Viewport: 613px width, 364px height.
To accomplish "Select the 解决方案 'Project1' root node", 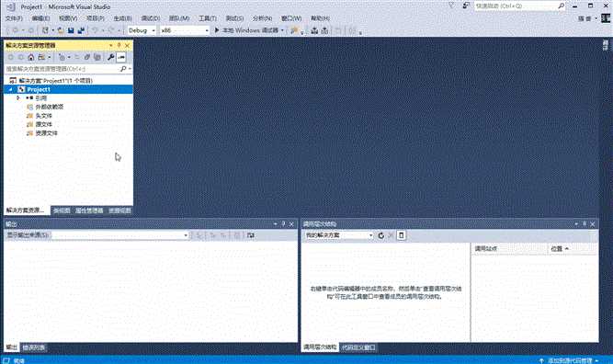I will coord(51,81).
